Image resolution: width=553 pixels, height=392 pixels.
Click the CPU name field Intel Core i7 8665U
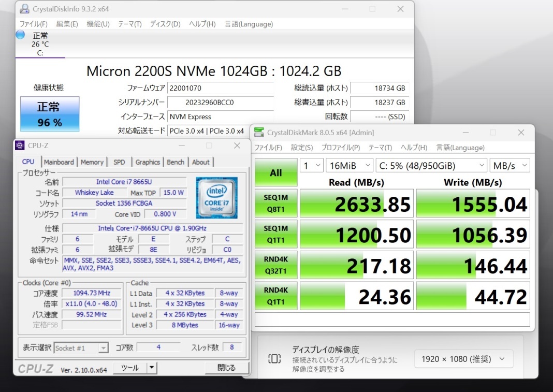[x=124, y=182]
